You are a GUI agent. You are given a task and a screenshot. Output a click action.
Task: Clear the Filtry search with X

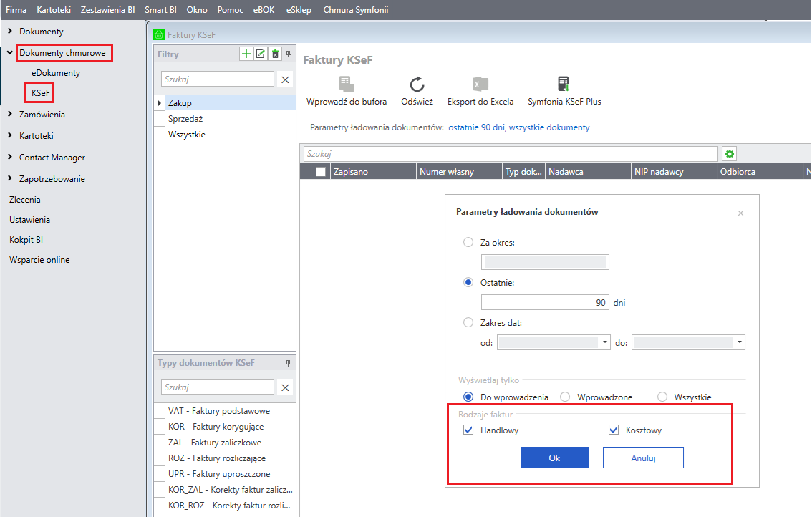(x=285, y=79)
